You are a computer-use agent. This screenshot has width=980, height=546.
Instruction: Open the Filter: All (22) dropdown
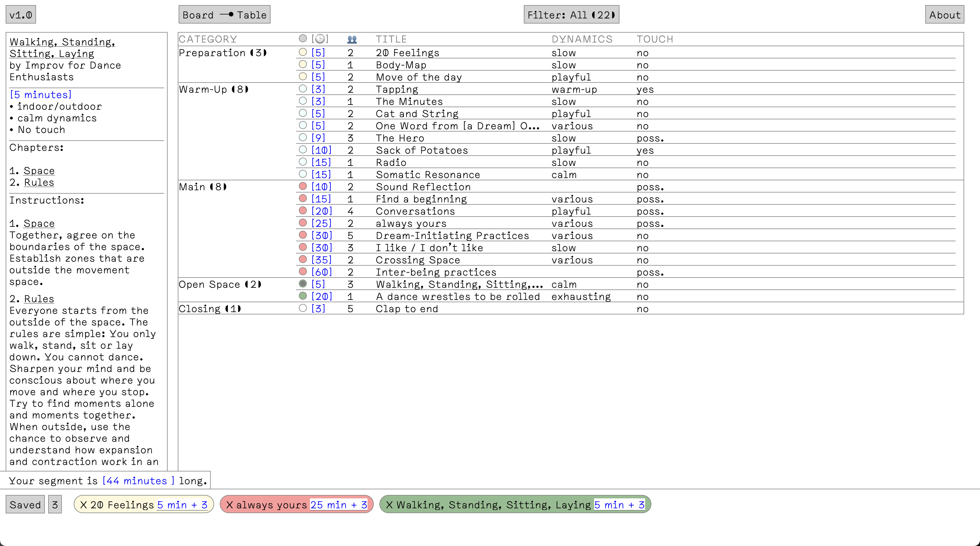pos(571,15)
